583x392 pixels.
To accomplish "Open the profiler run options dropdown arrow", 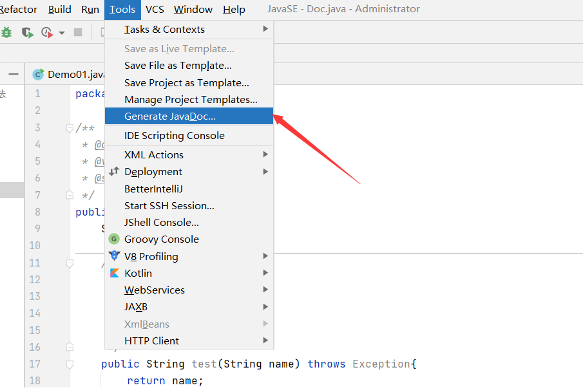I will [62, 33].
